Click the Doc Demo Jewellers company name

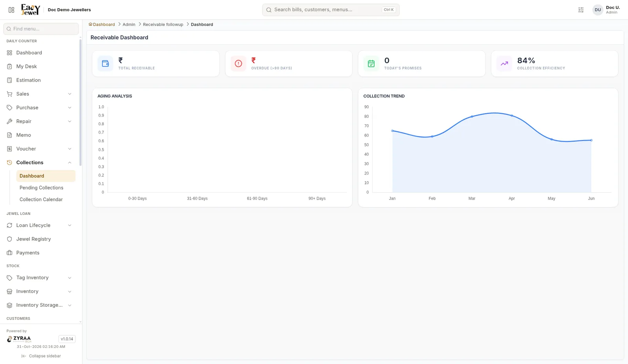click(69, 10)
